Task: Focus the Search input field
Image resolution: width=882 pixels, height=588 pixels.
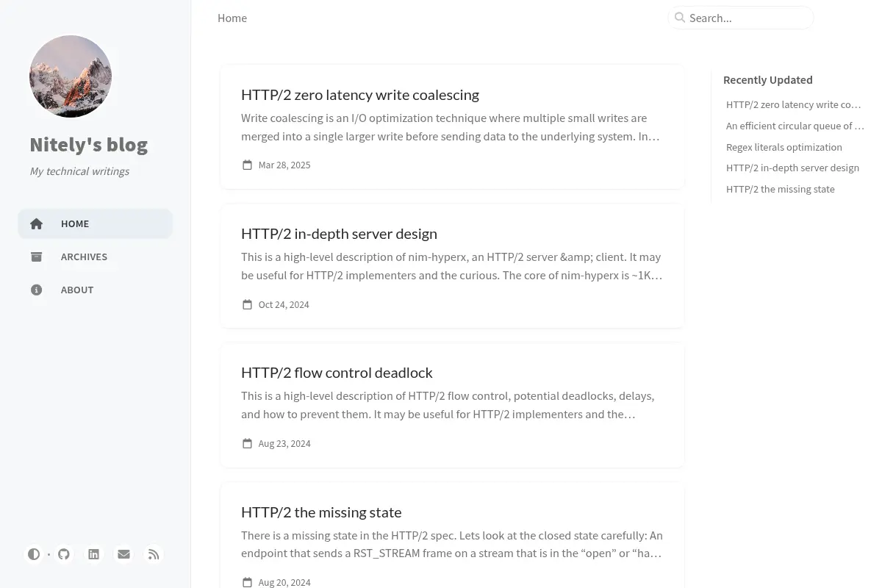Action: 741,18
